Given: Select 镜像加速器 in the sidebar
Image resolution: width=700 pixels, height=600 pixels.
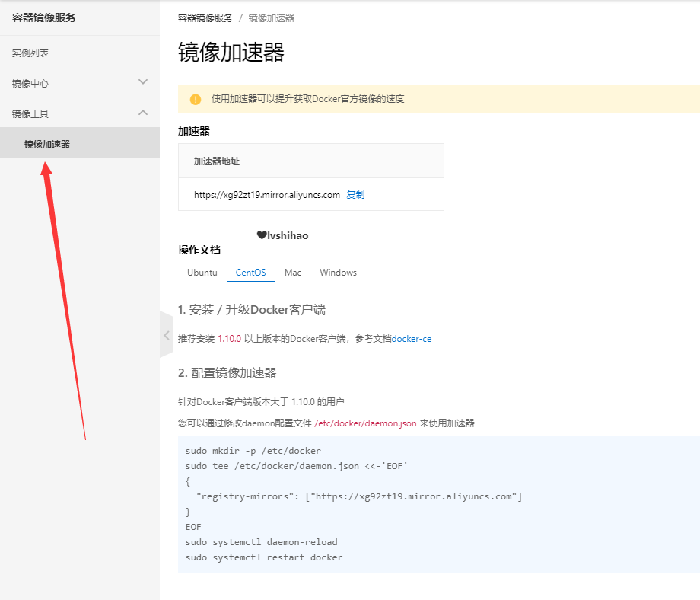Looking at the screenshot, I should [x=80, y=142].
